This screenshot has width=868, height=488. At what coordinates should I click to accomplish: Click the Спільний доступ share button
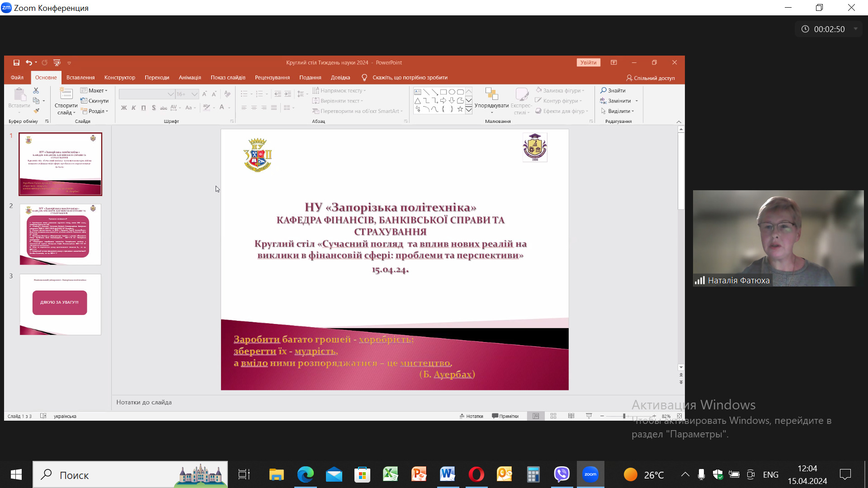[651, 78]
